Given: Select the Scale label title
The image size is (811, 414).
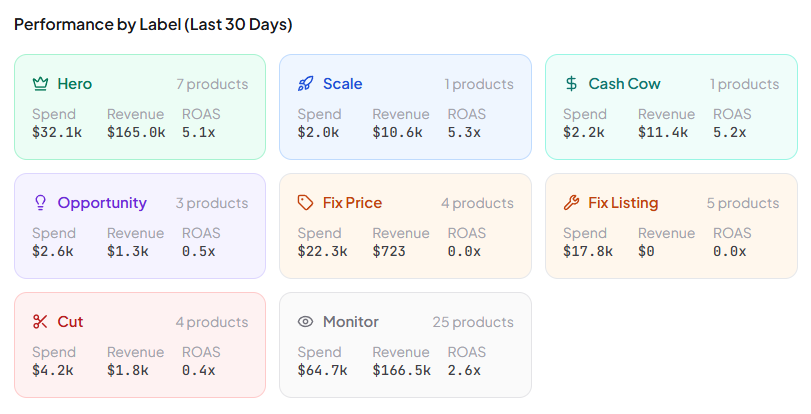Looking at the screenshot, I should (x=343, y=84).
